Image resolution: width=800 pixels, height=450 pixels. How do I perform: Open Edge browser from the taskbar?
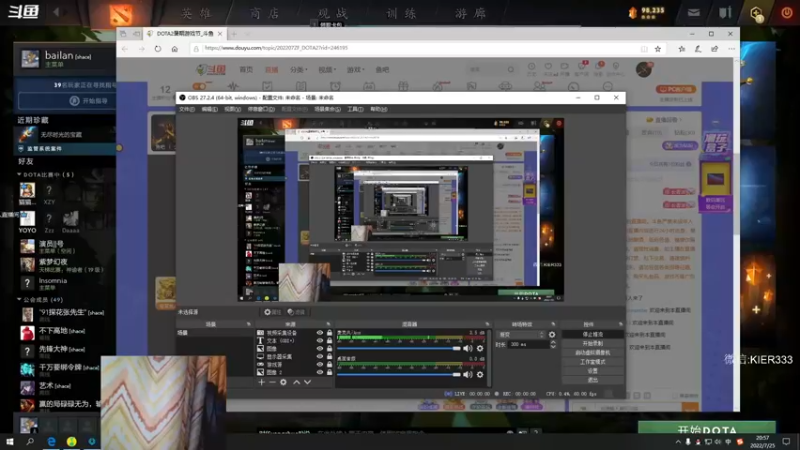pos(52,441)
